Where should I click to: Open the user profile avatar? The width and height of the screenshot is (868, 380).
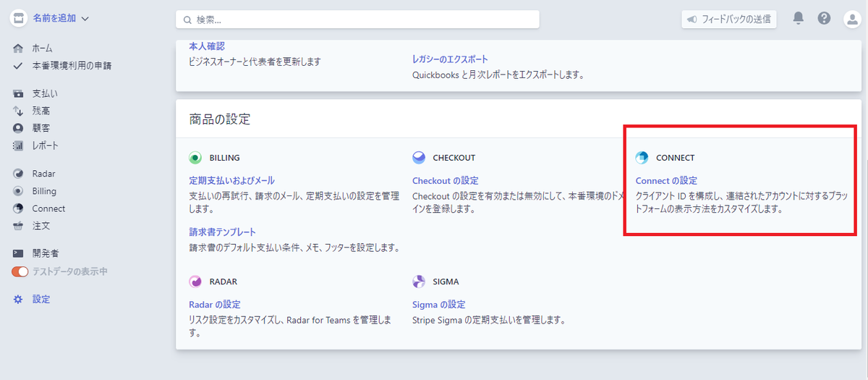coord(851,19)
